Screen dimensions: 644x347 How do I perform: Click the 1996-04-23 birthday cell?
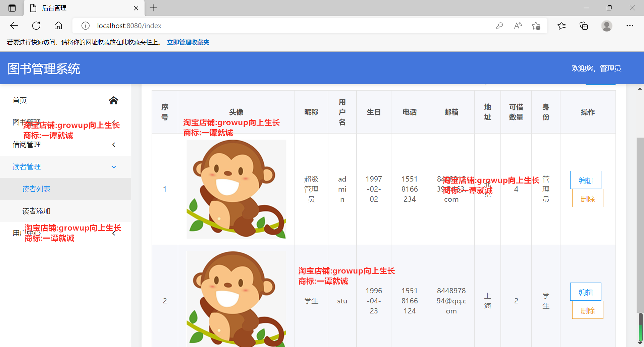click(374, 301)
